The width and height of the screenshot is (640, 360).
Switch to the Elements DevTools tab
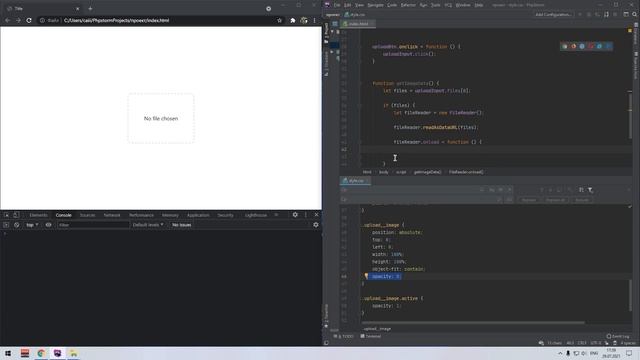coord(38,215)
